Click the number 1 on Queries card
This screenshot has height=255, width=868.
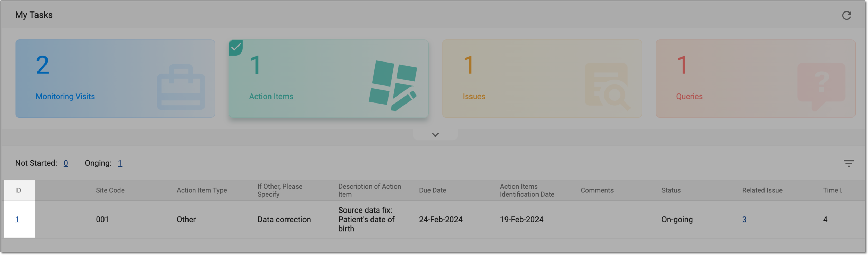click(682, 65)
